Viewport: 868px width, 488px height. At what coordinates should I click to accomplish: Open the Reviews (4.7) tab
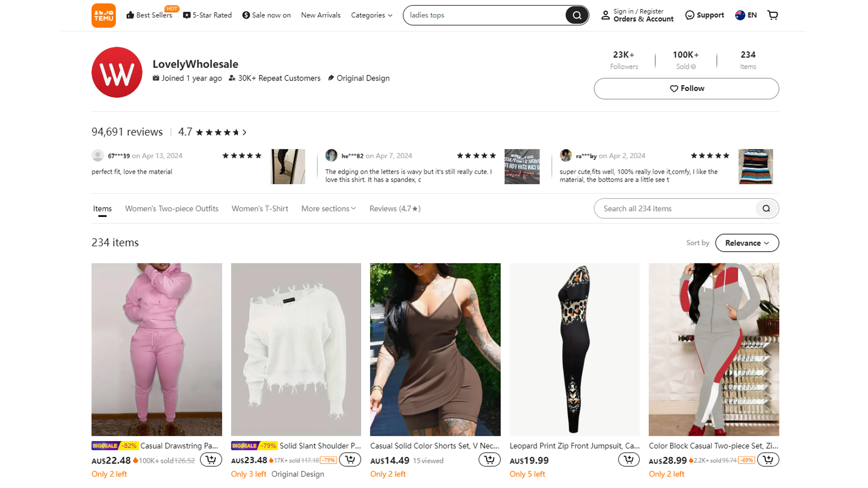click(x=395, y=208)
